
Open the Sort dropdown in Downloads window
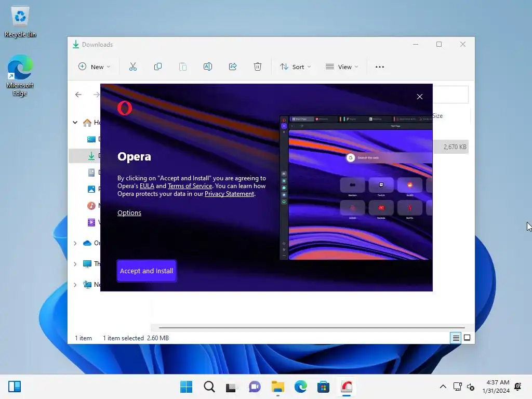click(x=295, y=67)
